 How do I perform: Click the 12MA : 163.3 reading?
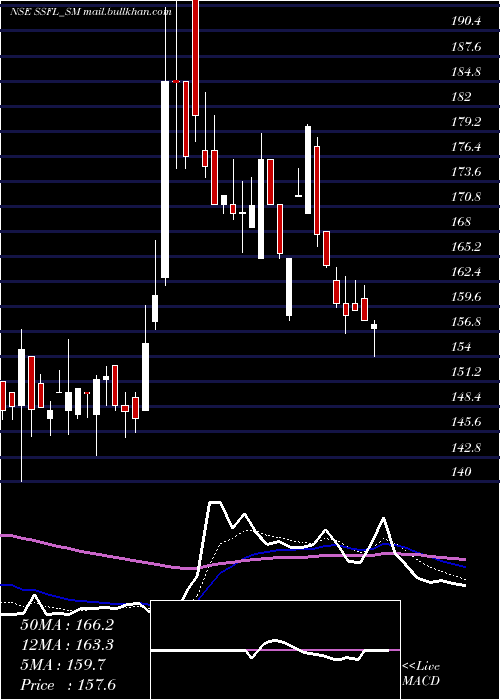pos(67,645)
